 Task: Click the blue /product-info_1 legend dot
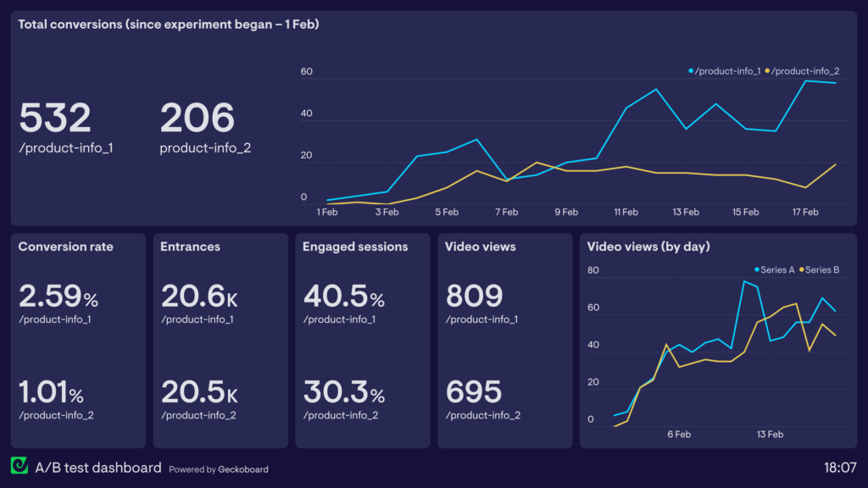[x=692, y=71]
